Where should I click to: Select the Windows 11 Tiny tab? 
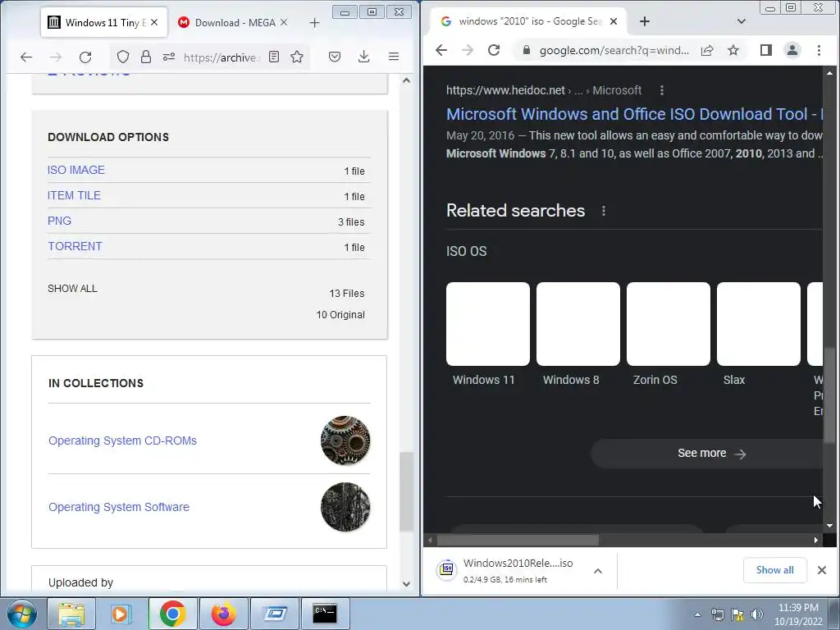(103, 22)
